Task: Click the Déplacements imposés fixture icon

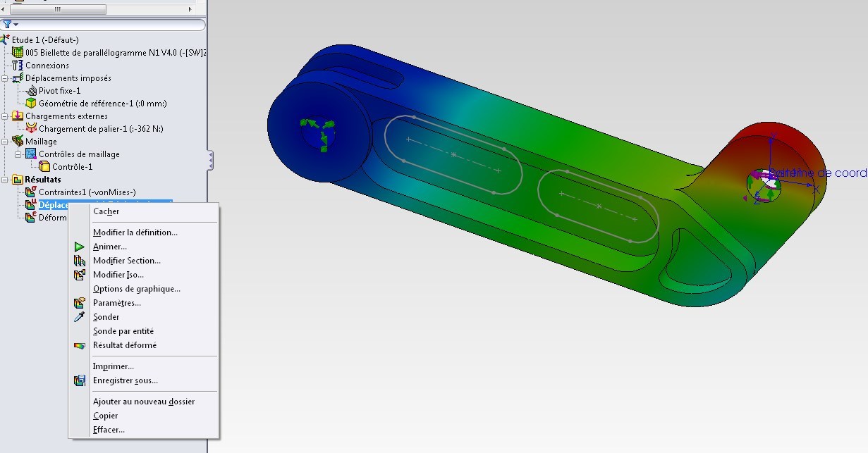Action: [18, 77]
